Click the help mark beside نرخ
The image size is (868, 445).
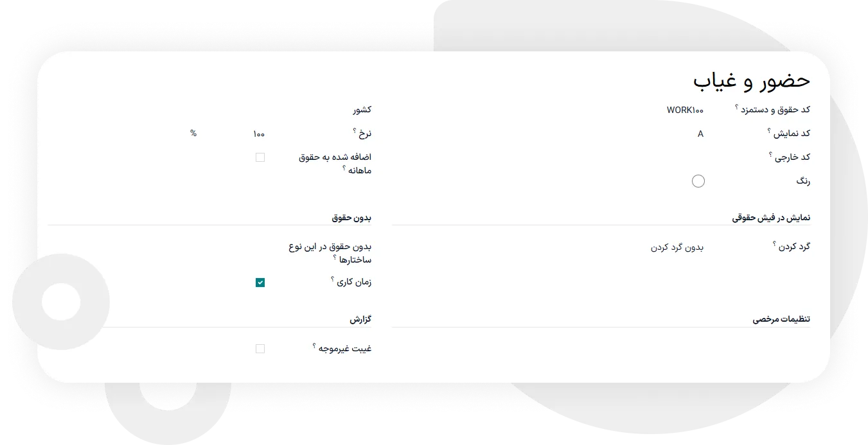click(x=354, y=131)
